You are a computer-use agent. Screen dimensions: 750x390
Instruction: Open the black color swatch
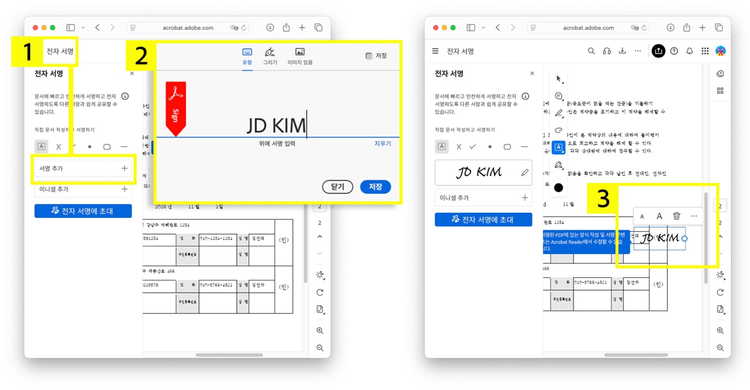pyautogui.click(x=558, y=187)
